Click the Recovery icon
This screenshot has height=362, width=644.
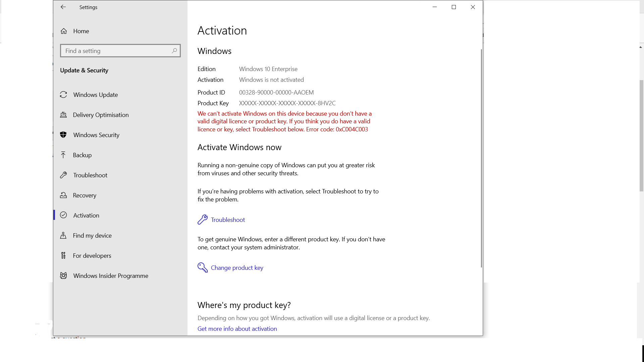click(63, 195)
